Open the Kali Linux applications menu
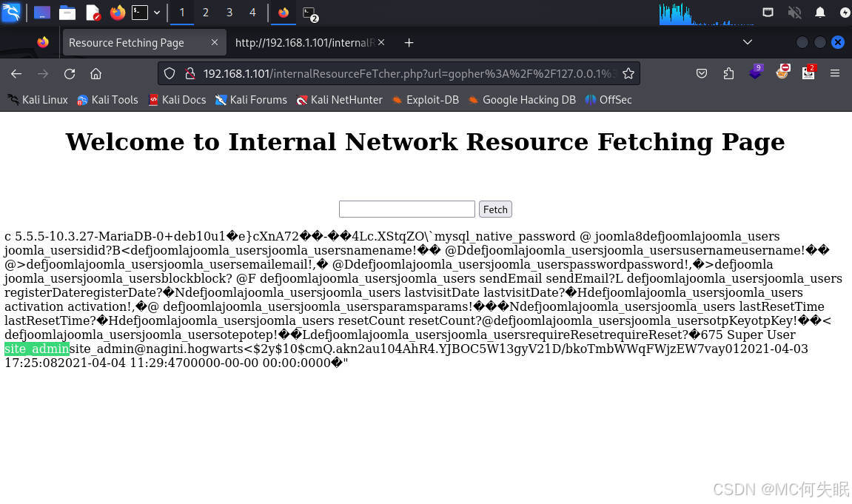This screenshot has width=852, height=504. pyautogui.click(x=11, y=12)
